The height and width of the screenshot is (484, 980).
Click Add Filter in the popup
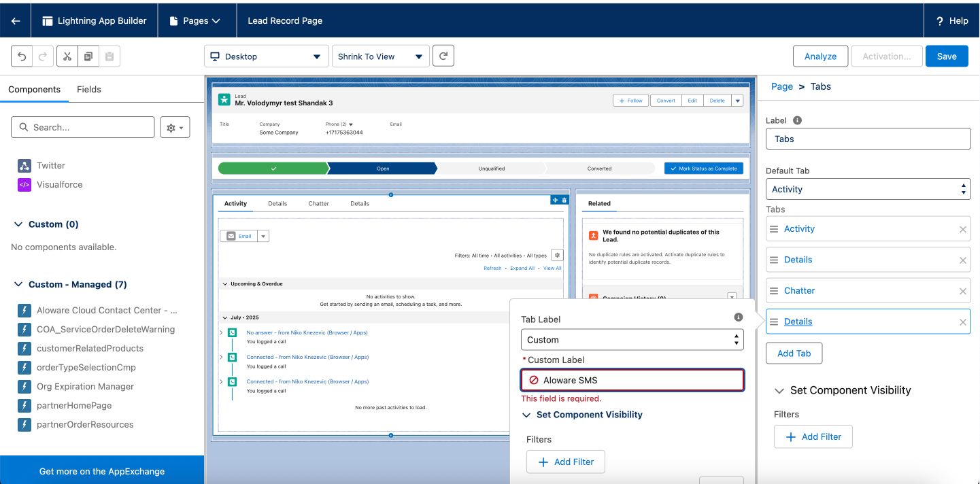coord(566,462)
